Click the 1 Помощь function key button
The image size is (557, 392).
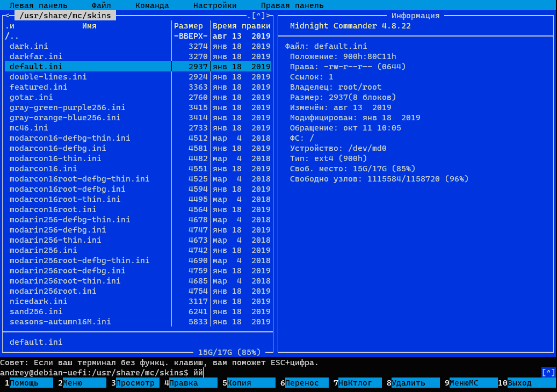[31, 383]
